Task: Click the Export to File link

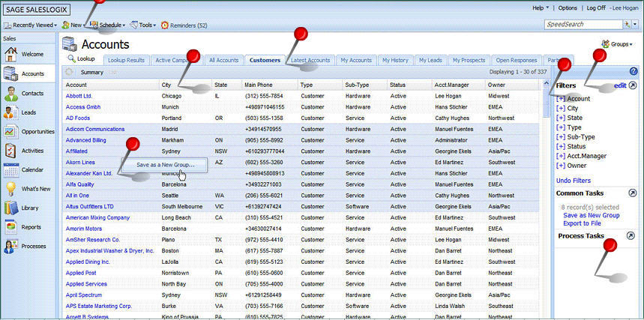Action: click(582, 223)
